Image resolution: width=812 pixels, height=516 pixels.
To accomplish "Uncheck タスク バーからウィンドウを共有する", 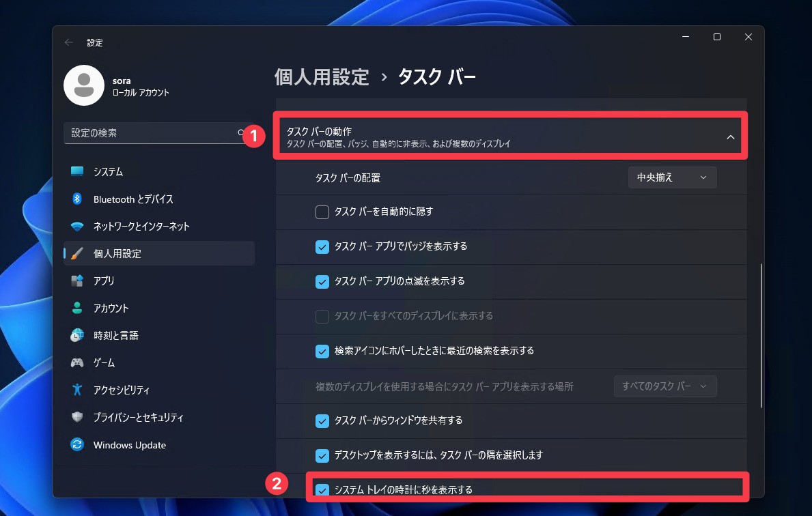I will [x=322, y=420].
